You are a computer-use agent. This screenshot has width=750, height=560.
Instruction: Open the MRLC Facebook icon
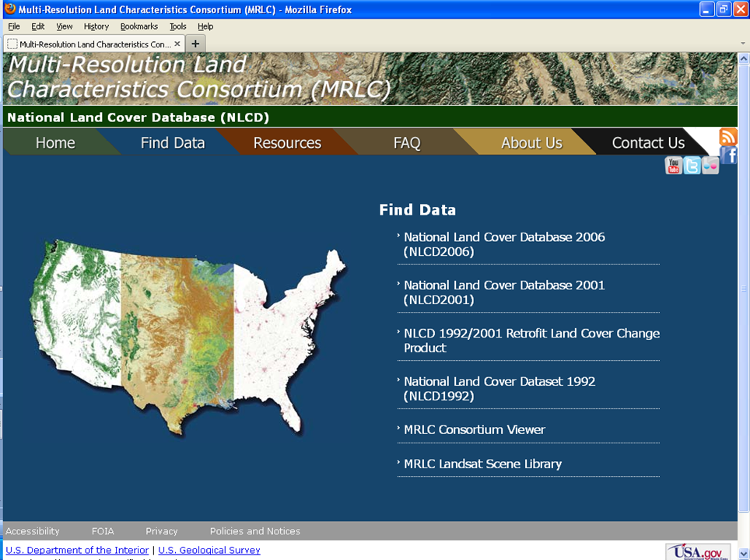(728, 156)
